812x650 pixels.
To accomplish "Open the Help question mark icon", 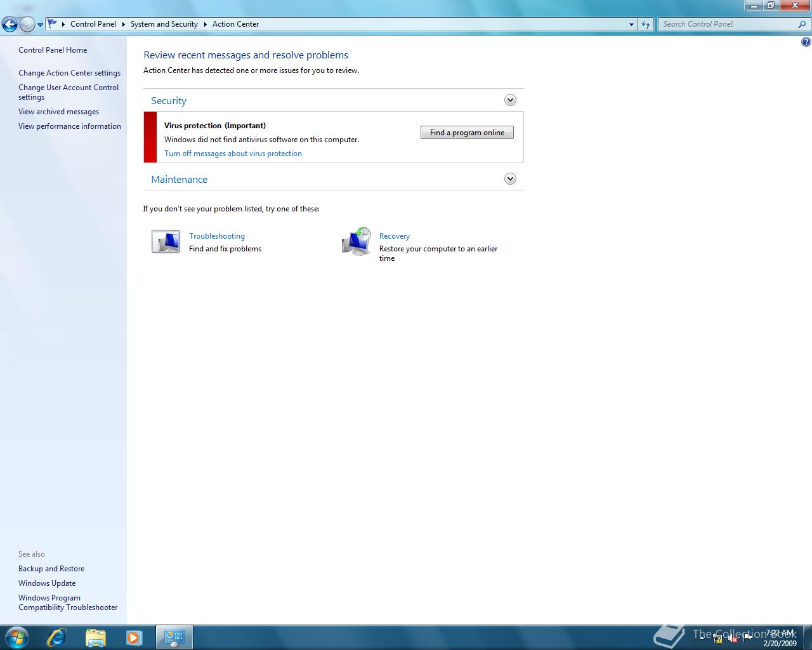I will point(806,43).
